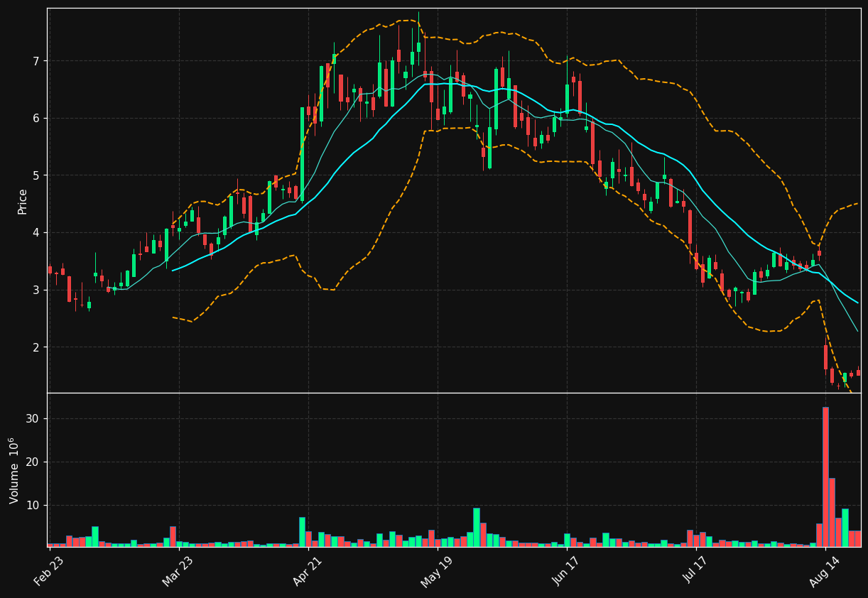Click the tallest volume bar near Aug 14
This screenshot has height=598, width=868.
click(x=825, y=477)
